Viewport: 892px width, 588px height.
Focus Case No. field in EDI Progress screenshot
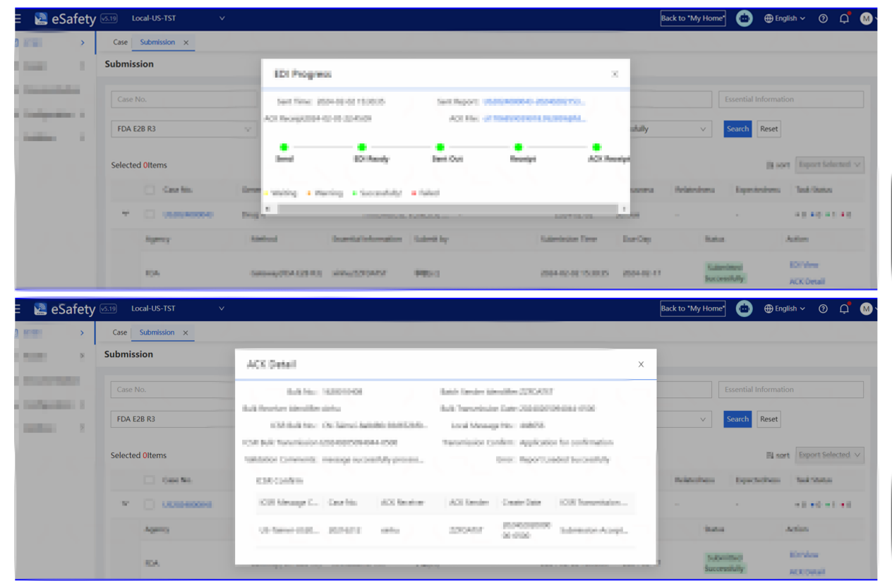[183, 100]
